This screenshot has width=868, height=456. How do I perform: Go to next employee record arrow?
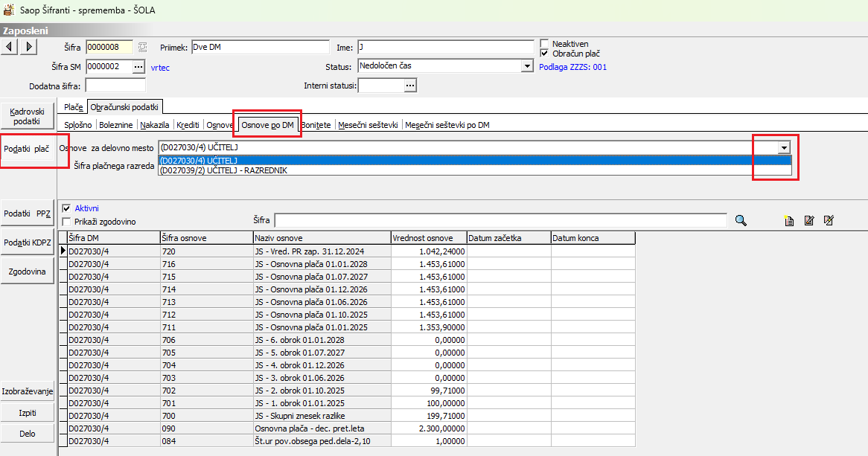(28, 47)
